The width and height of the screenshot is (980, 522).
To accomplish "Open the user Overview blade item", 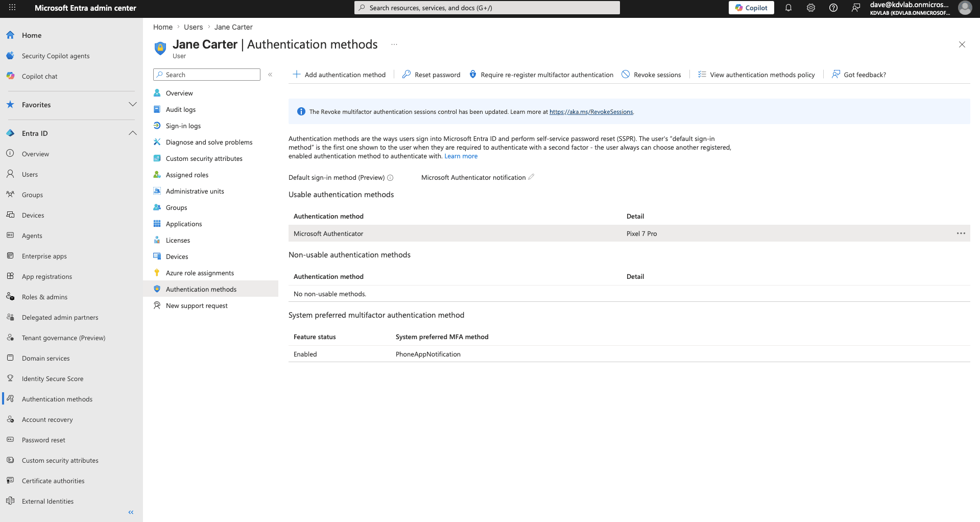I will point(179,93).
